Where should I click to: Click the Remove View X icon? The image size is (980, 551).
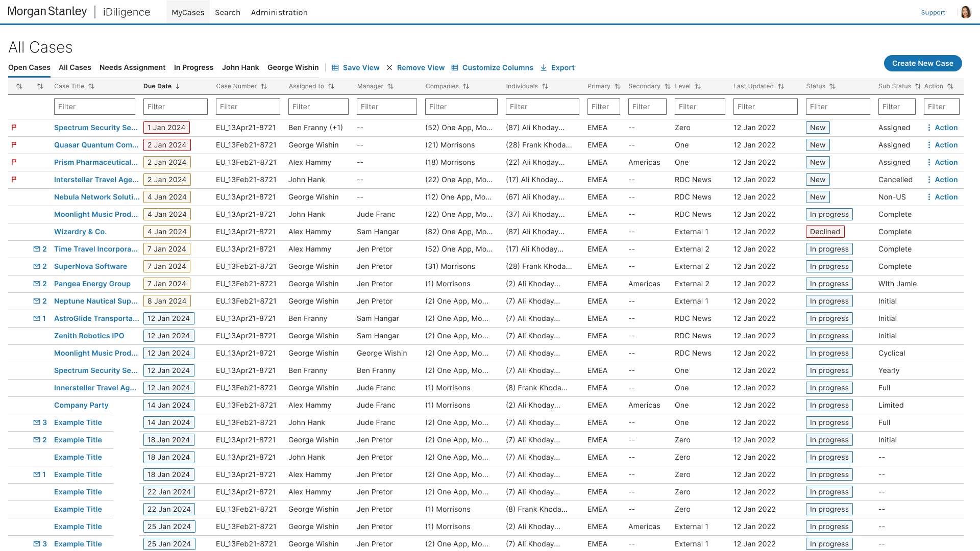(389, 68)
